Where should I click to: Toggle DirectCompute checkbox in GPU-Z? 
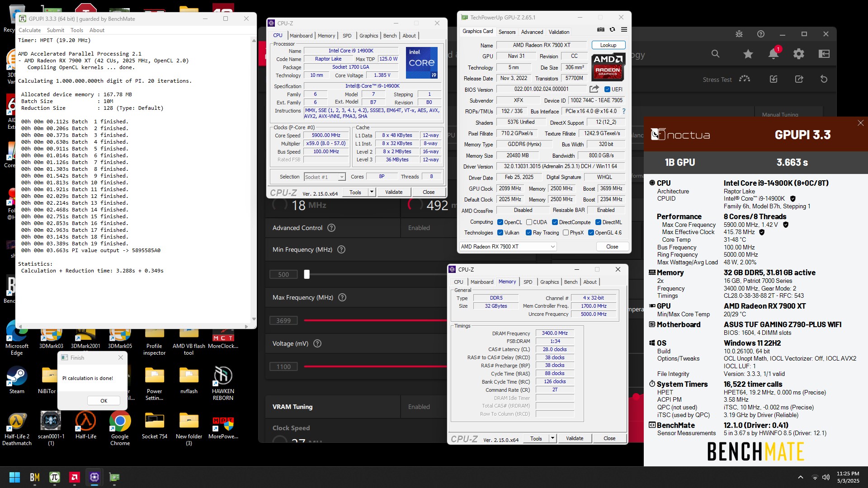(x=555, y=222)
